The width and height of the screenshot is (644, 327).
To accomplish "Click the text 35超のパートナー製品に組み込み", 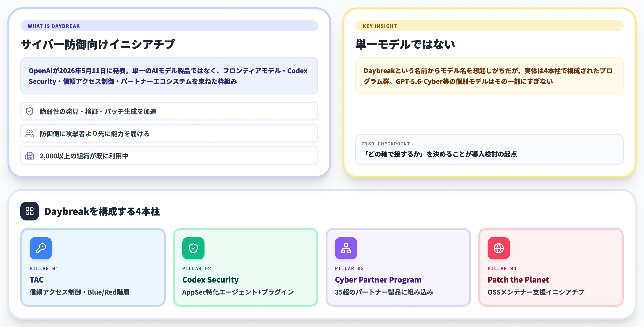I will 384,292.
